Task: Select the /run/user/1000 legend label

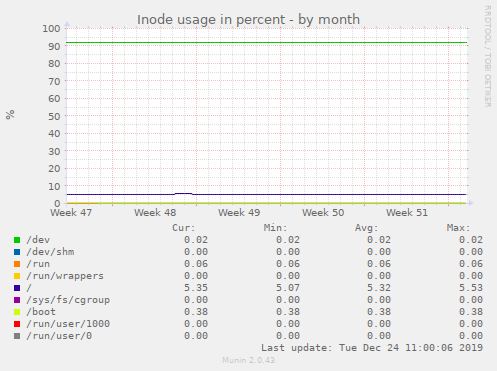Action: coord(68,324)
